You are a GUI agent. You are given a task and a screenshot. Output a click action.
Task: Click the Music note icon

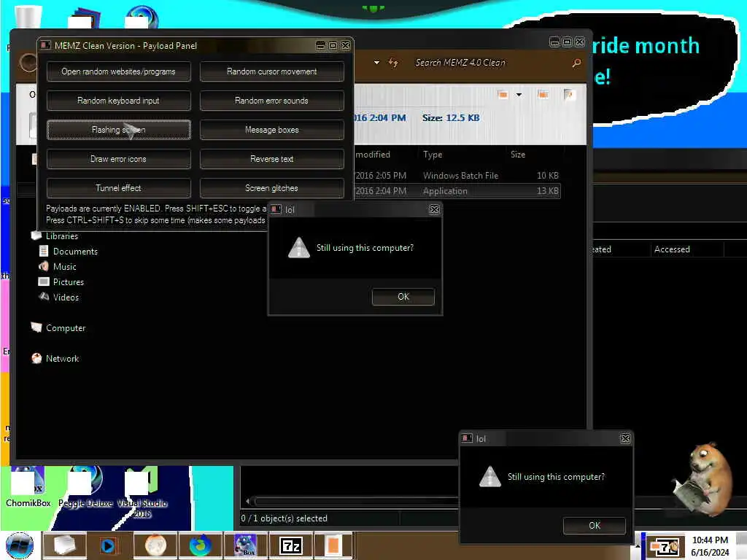[x=43, y=266]
